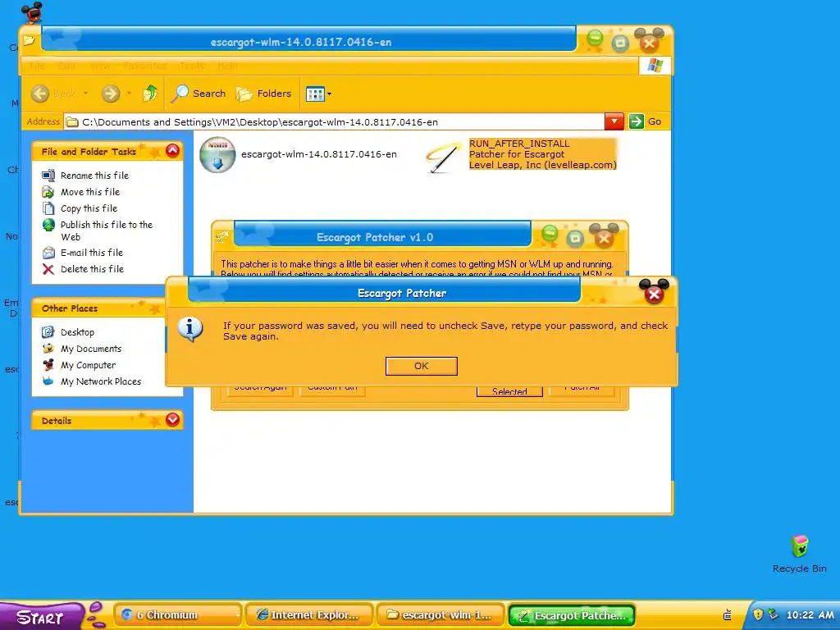Click the Windows flag logo in Explorer
Image resolution: width=840 pixels, height=630 pixels.
[x=655, y=66]
